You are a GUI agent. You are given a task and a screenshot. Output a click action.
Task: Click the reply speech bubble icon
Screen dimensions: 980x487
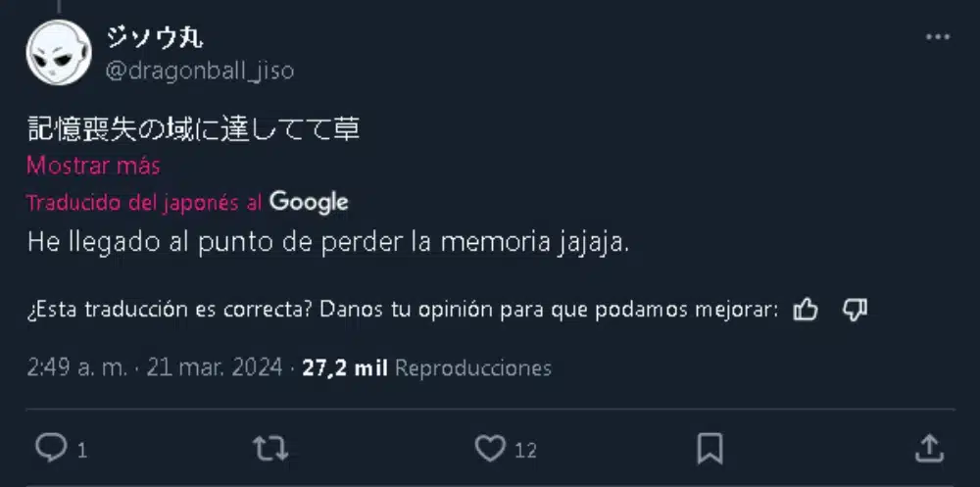coord(50,448)
